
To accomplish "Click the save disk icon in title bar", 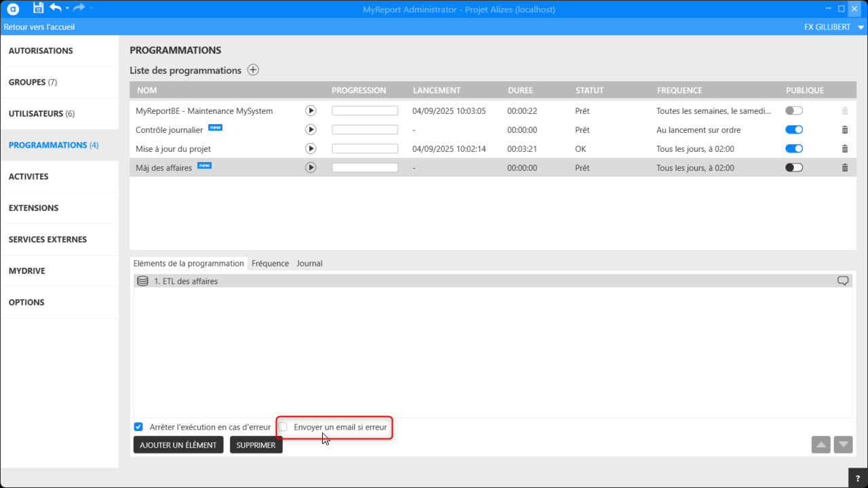I will 38,8.
